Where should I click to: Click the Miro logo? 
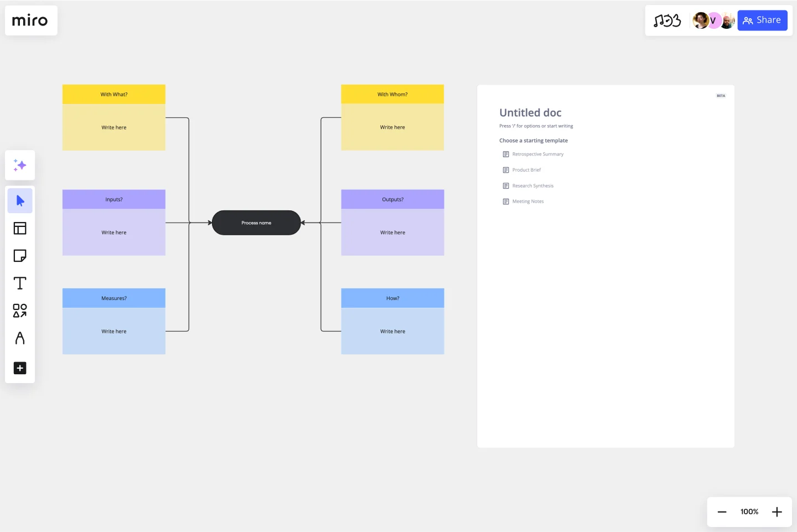tap(30, 20)
